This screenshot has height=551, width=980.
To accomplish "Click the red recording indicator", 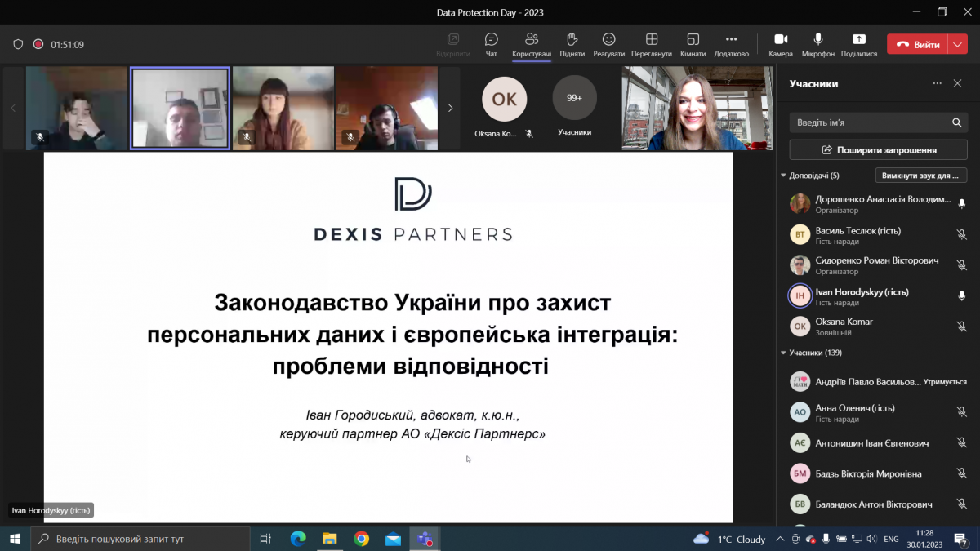I will 38,45.
